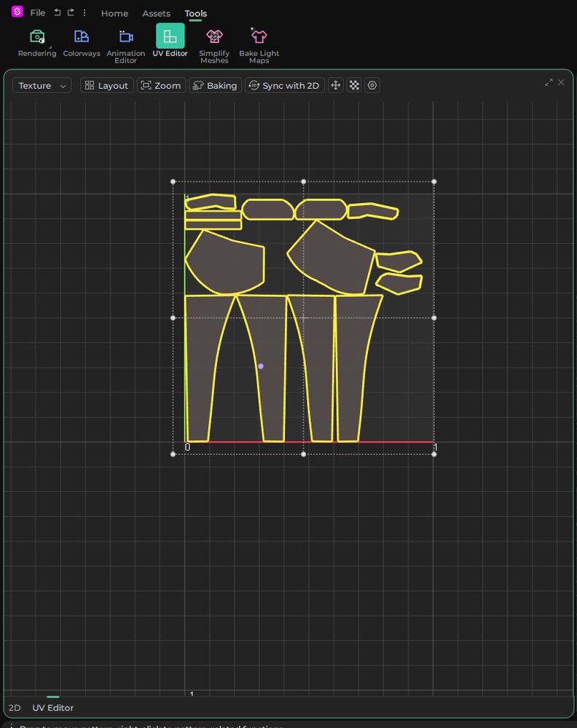Select the move arrows icon in the UV toolbar
The height and width of the screenshot is (728, 577).
pos(335,85)
